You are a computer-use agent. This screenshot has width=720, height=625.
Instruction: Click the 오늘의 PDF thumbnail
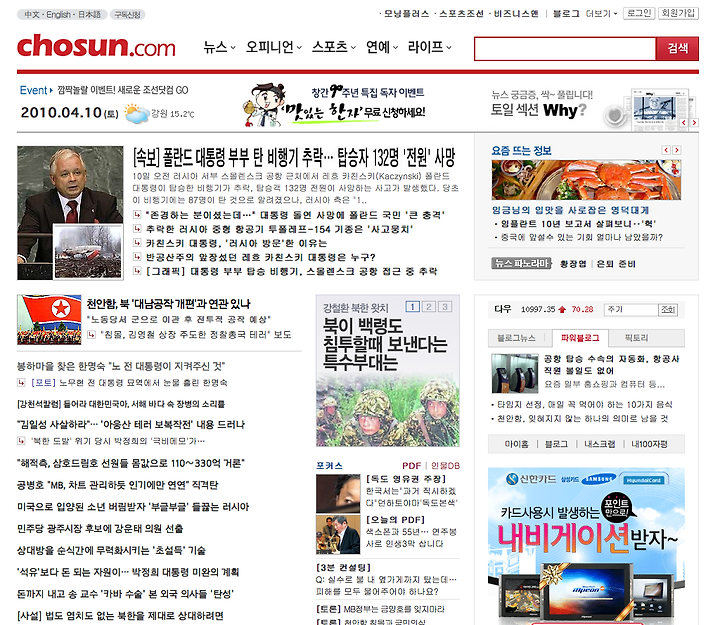[x=338, y=535]
